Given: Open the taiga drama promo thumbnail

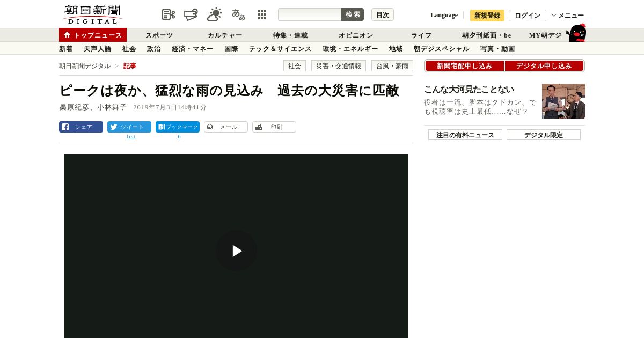Looking at the screenshot, I should tap(563, 101).
